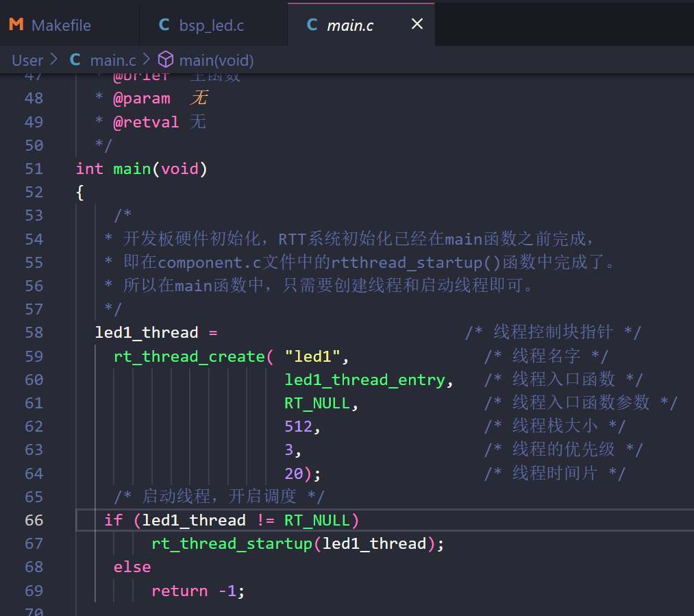Open the main(void) symbol breadcrumb
This screenshot has width=694, height=616.
(x=216, y=60)
